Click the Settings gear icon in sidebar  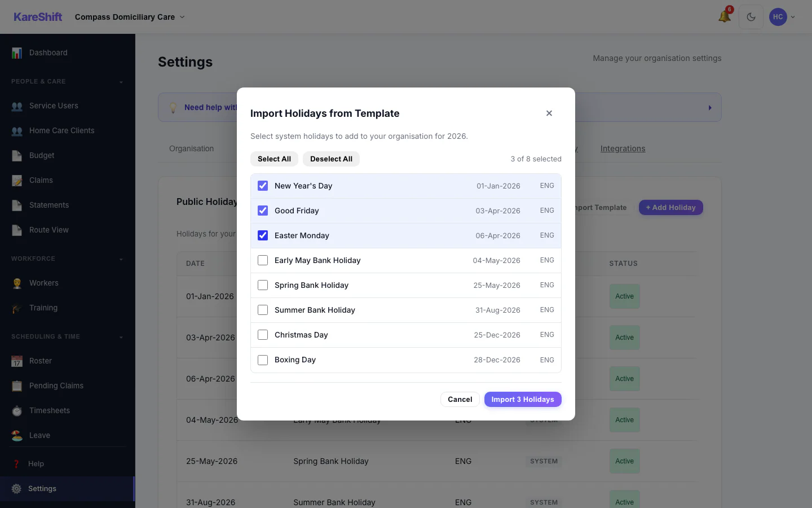click(16, 489)
